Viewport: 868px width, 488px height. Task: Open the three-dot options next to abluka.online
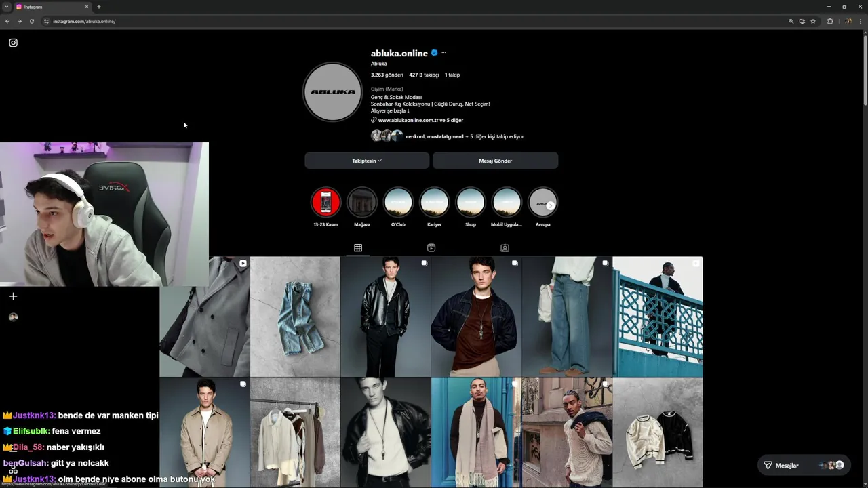coord(443,53)
